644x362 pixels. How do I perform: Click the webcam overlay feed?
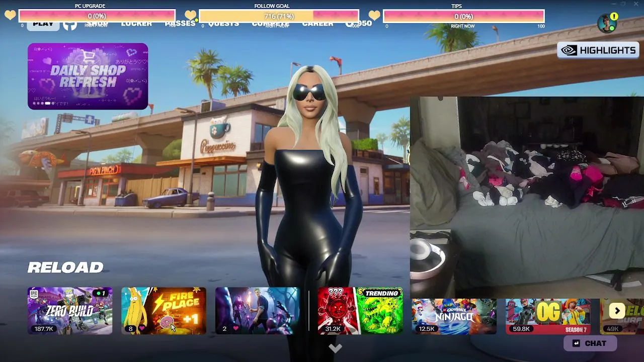coord(527,198)
